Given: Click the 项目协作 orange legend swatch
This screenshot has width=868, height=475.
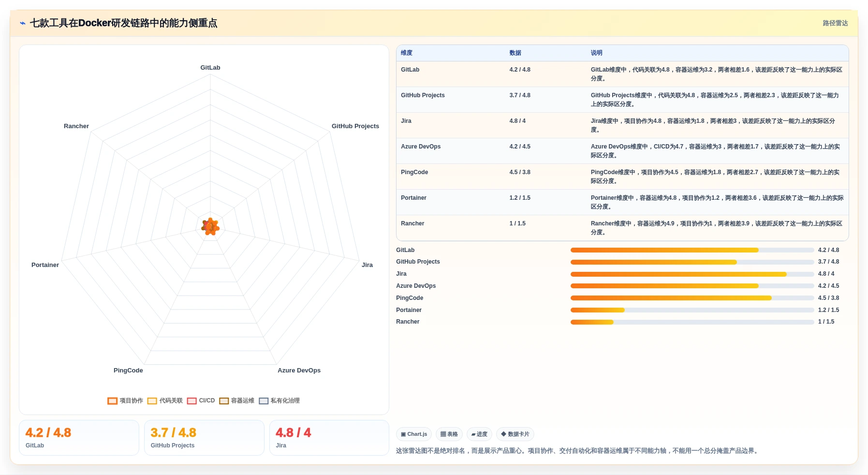Looking at the screenshot, I should point(112,401).
